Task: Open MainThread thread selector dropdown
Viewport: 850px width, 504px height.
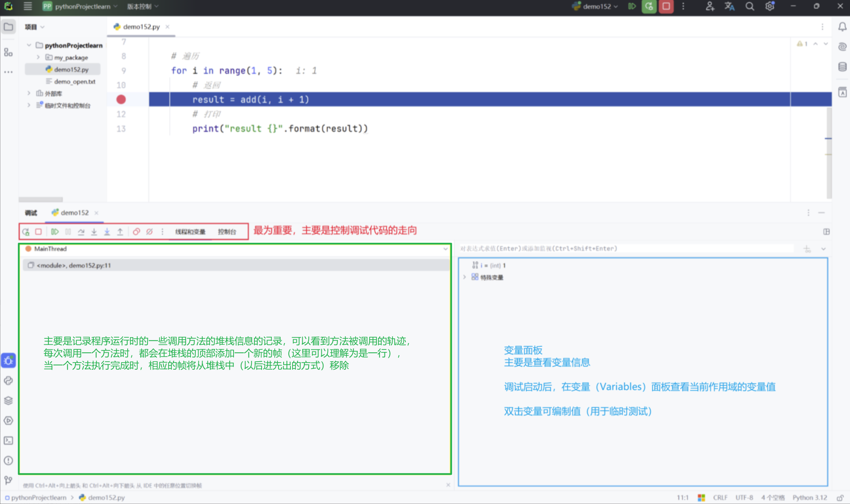Action: coord(445,249)
